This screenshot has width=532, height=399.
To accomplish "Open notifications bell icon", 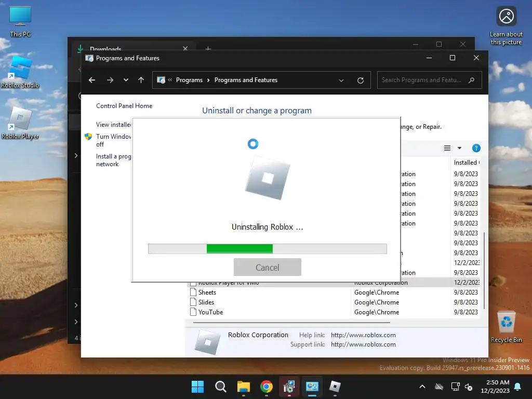I will pos(518,387).
